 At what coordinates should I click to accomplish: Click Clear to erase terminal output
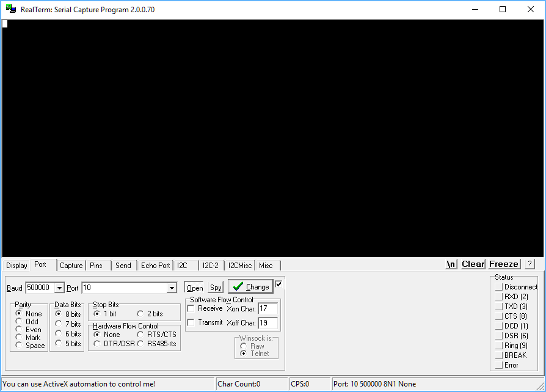pos(472,264)
